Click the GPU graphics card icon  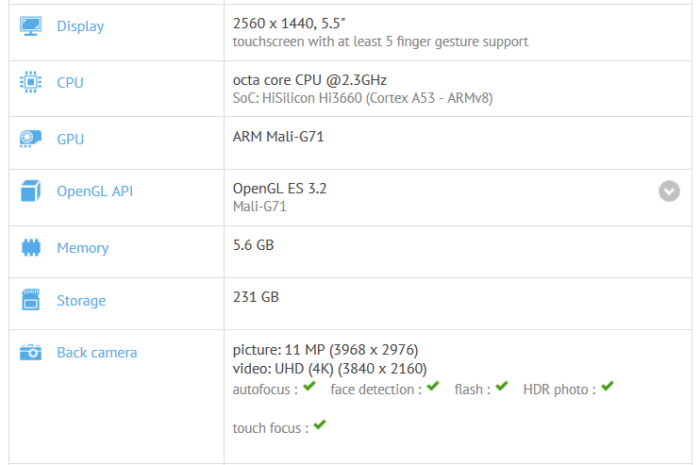(30, 139)
